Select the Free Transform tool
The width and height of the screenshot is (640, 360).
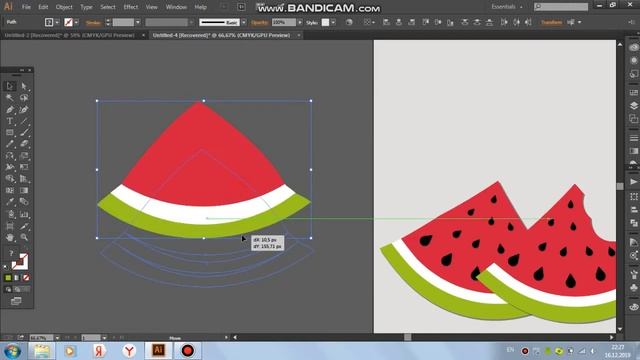24,167
